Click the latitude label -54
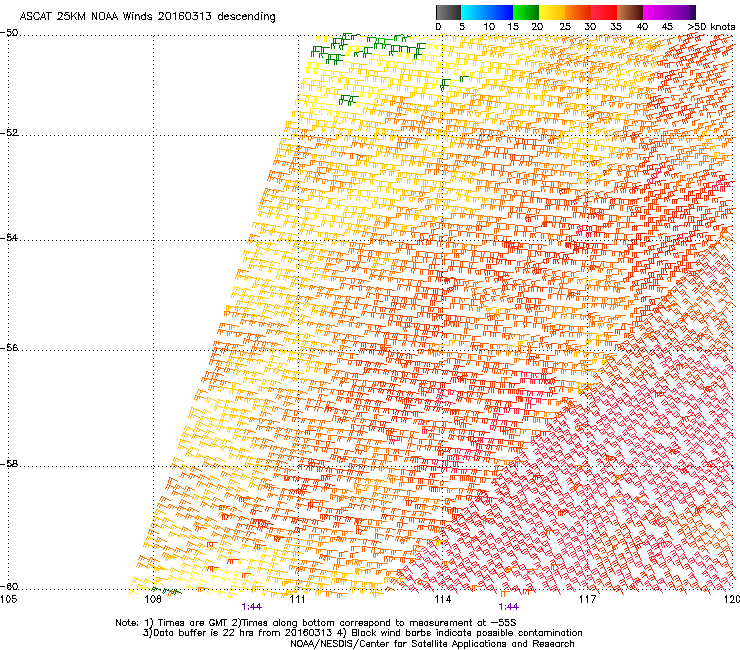The height and width of the screenshot is (650, 740). click(9, 237)
